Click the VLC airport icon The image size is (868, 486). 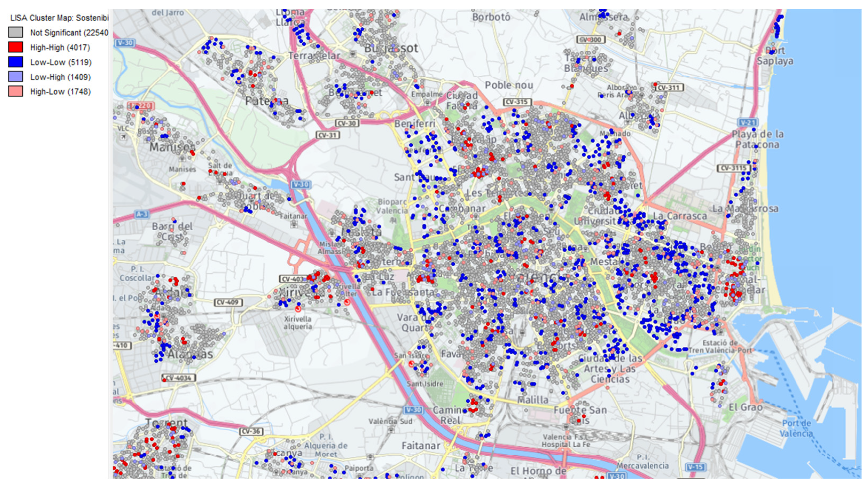(x=123, y=136)
